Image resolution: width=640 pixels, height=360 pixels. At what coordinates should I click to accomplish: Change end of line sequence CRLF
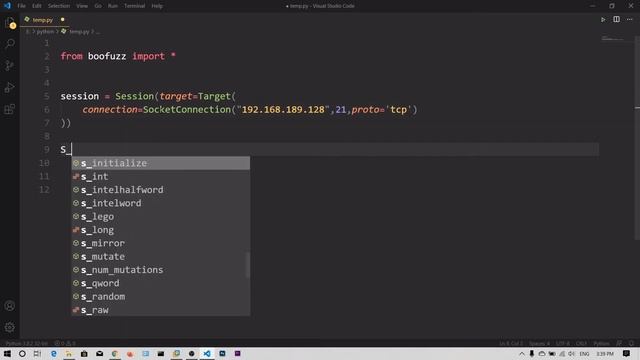[581, 343]
